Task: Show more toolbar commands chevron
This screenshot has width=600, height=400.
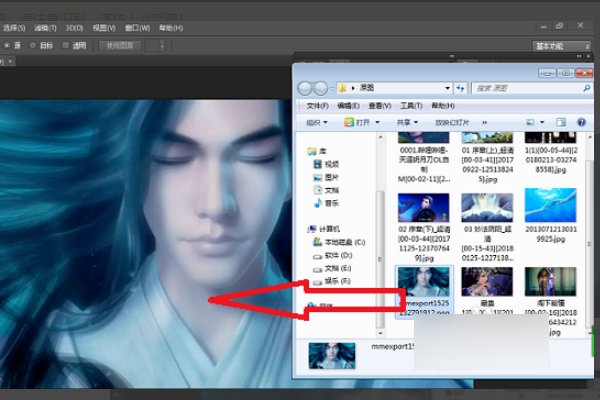Action: tap(484, 122)
